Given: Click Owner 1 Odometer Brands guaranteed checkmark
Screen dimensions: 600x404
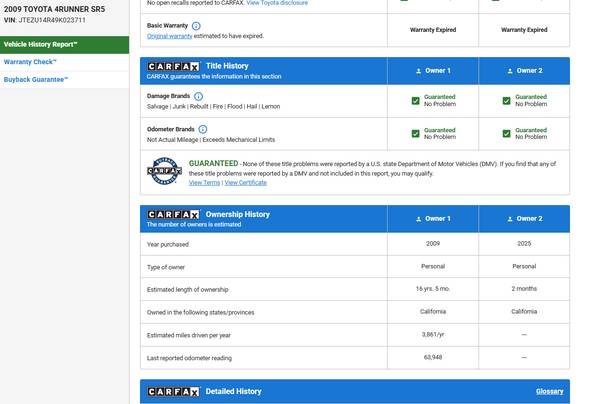Looking at the screenshot, I should [416, 133].
